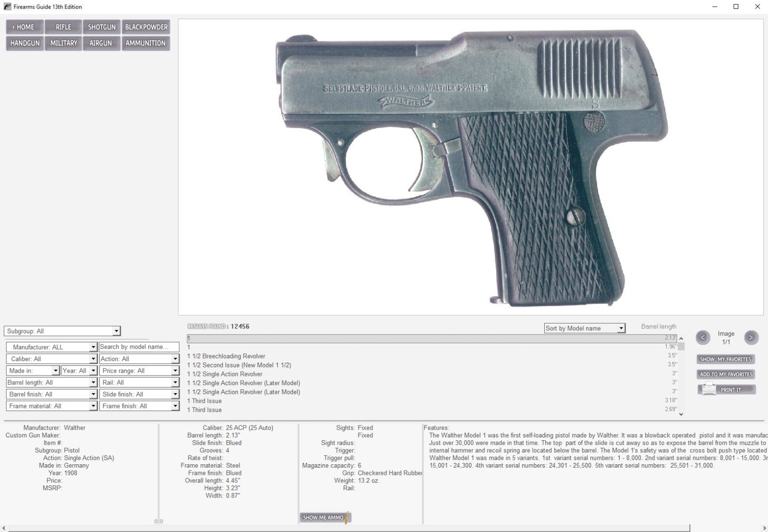Expand the Barrel length filter dropdown

click(x=93, y=383)
